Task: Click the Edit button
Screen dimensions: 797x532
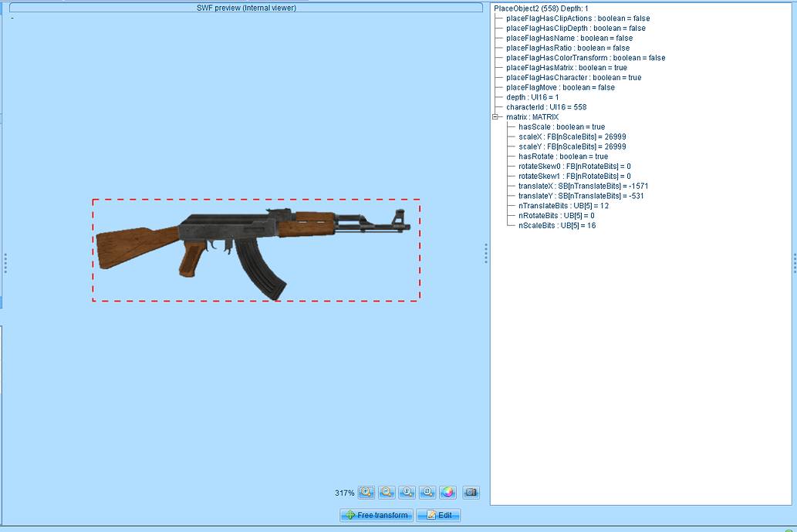Action: 439,515
